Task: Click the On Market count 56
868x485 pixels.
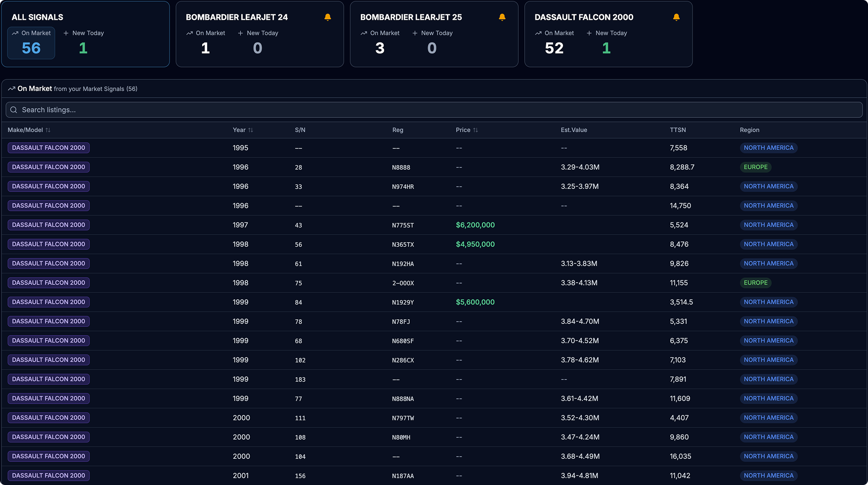Action: pos(31,48)
